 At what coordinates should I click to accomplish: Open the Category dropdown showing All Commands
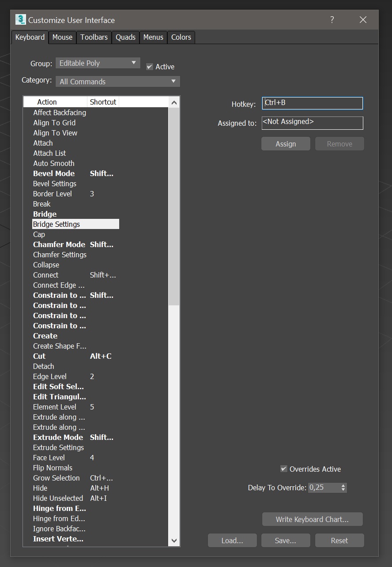tap(118, 82)
